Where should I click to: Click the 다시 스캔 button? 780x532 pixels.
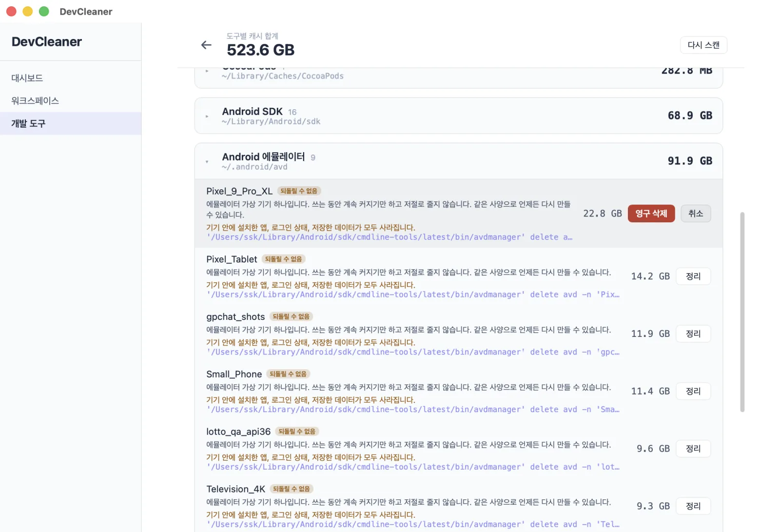pyautogui.click(x=703, y=45)
